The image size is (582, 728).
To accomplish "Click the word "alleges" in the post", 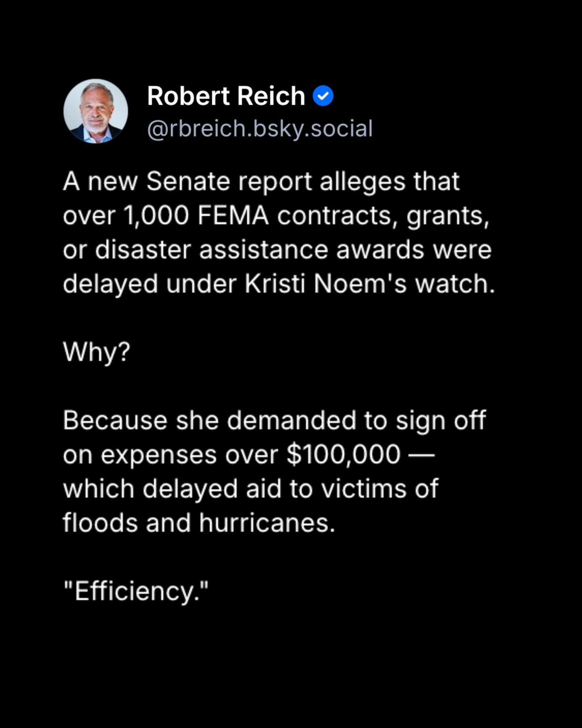I will (x=362, y=181).
